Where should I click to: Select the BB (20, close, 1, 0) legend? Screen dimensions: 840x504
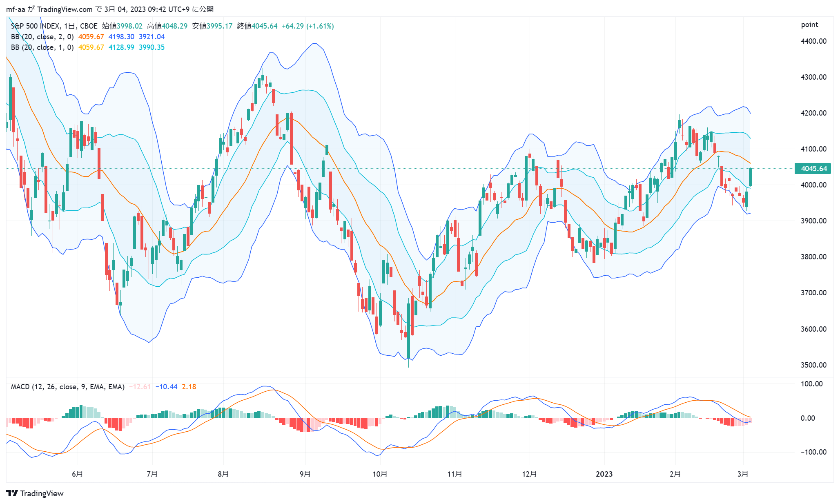pyautogui.click(x=42, y=47)
